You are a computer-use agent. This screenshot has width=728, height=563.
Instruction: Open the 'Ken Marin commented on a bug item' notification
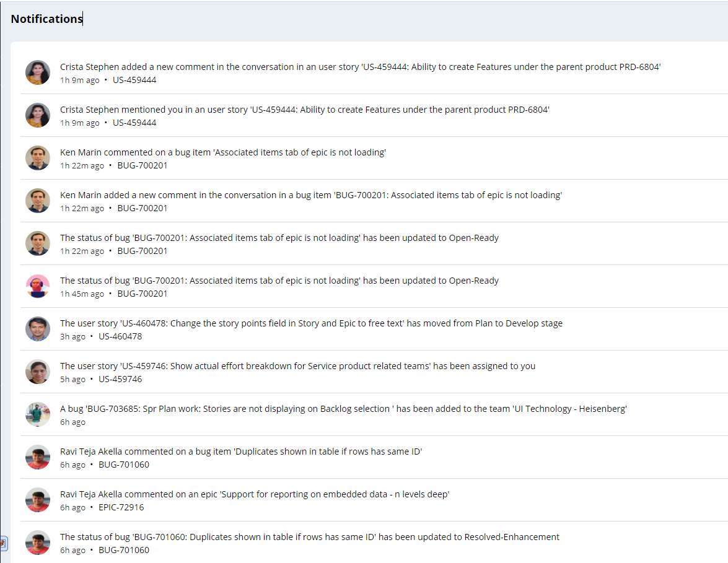coord(223,152)
